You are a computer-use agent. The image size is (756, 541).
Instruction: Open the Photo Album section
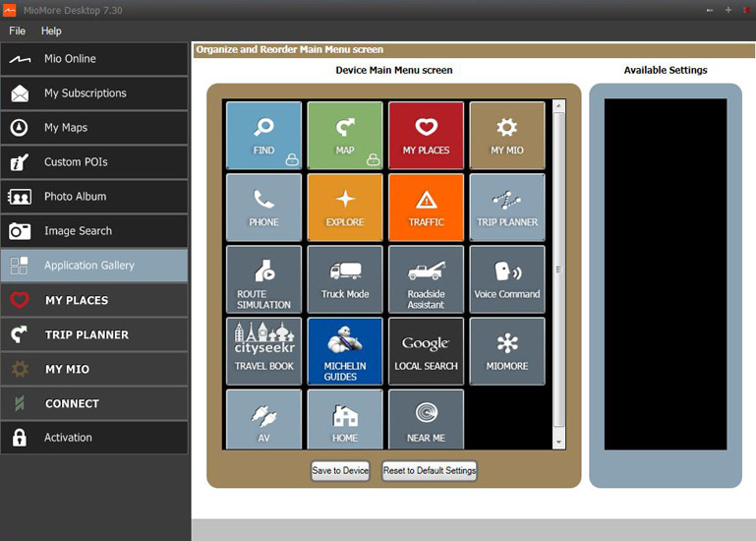(x=94, y=197)
